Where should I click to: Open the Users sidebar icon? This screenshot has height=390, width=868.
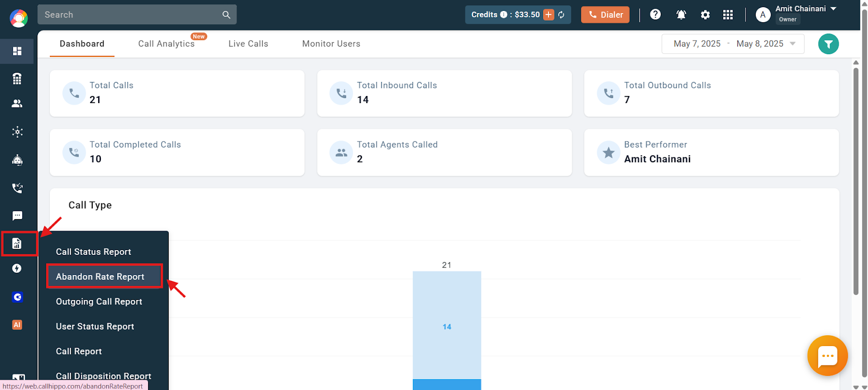(17, 104)
